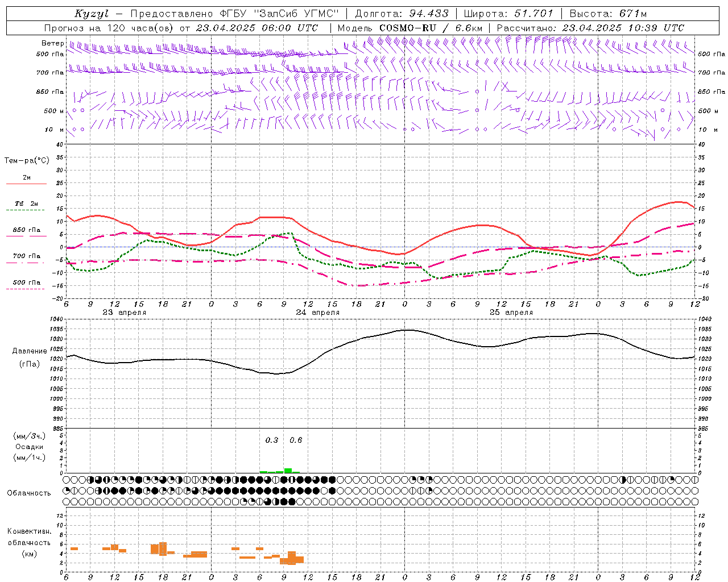
Task: Click the '(мм/3ч.)' precipitation unit label
Action: point(30,436)
